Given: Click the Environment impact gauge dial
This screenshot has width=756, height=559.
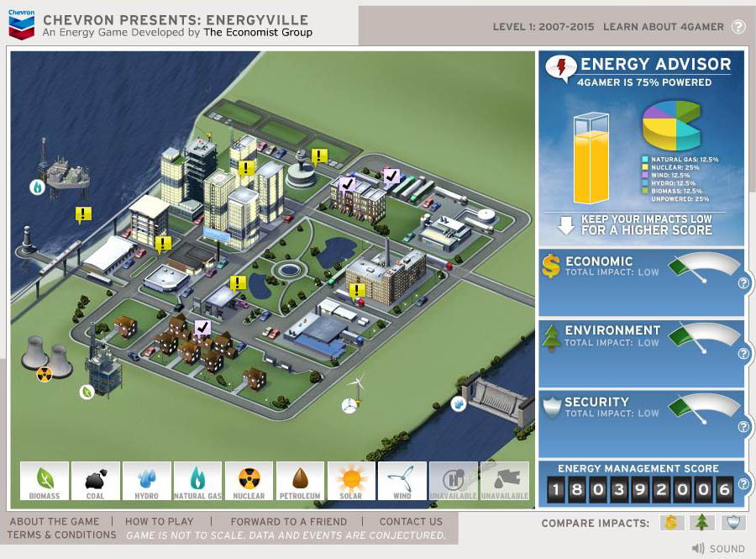Looking at the screenshot, I should (705, 338).
